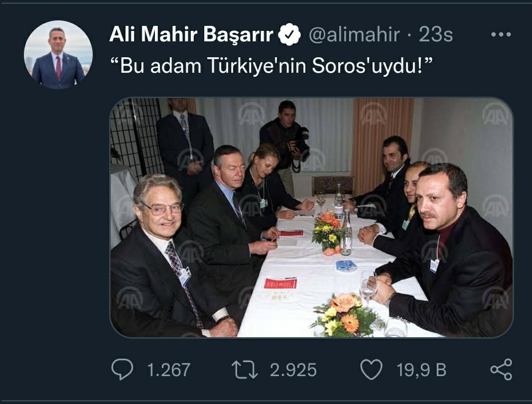Viewport: 532px width, 404px height.
Task: Click the blue verified checkmark badge
Action: [289, 34]
